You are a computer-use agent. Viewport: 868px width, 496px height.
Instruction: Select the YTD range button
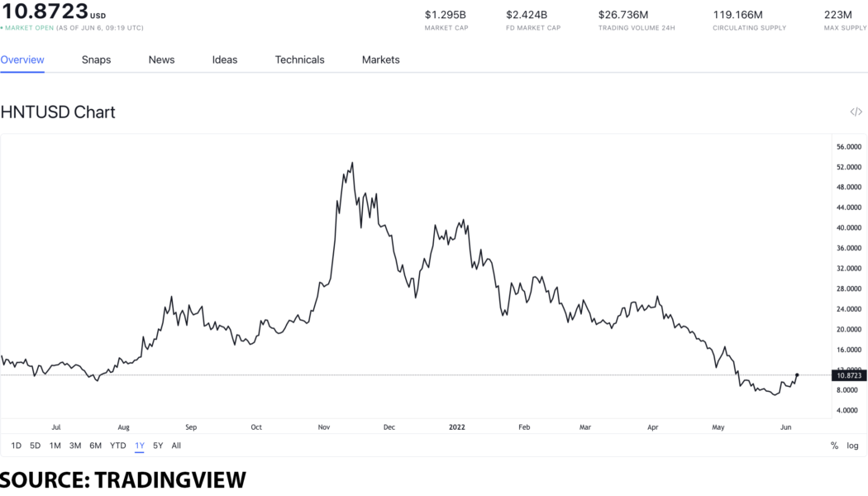[x=117, y=446]
